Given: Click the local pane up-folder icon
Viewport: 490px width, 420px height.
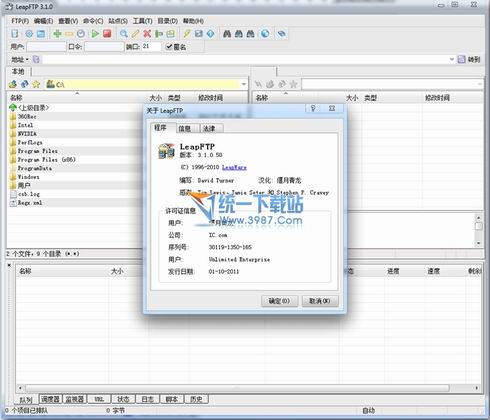Looking at the screenshot, I should [13, 84].
